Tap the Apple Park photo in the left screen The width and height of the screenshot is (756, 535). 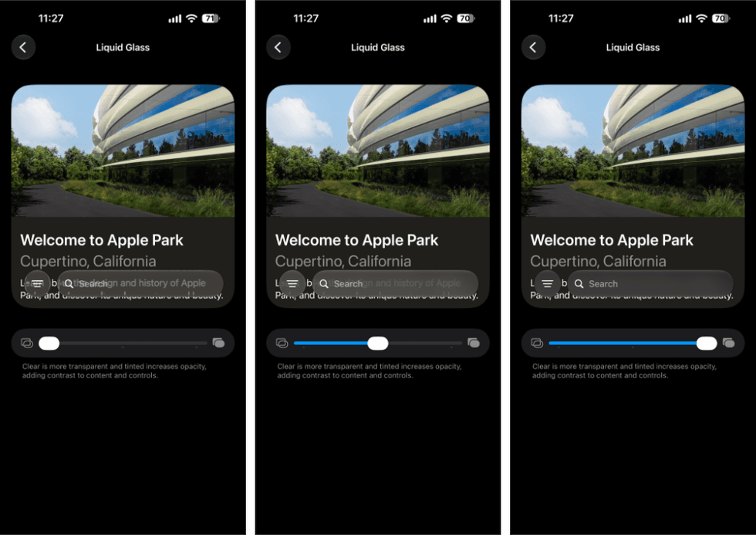click(x=123, y=151)
